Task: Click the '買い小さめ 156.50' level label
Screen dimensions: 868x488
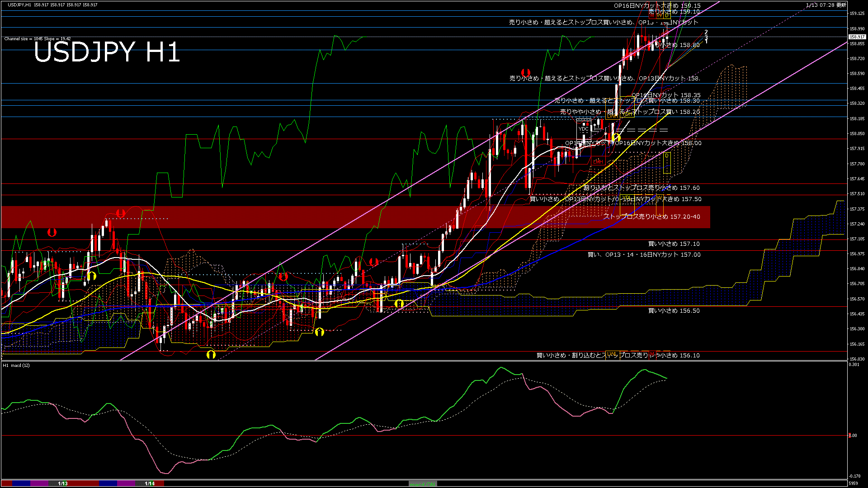Action: point(674,311)
